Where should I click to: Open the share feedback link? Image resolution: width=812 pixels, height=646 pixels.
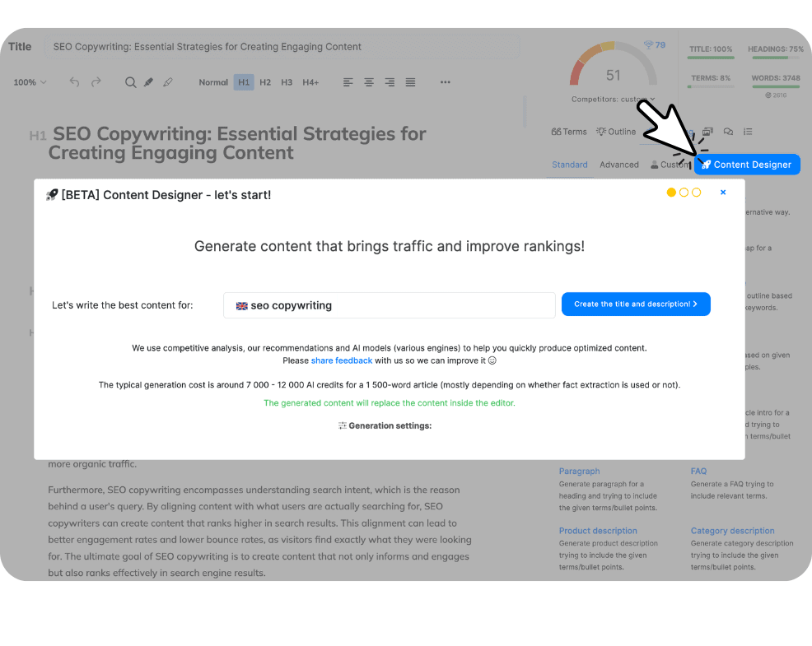(341, 360)
